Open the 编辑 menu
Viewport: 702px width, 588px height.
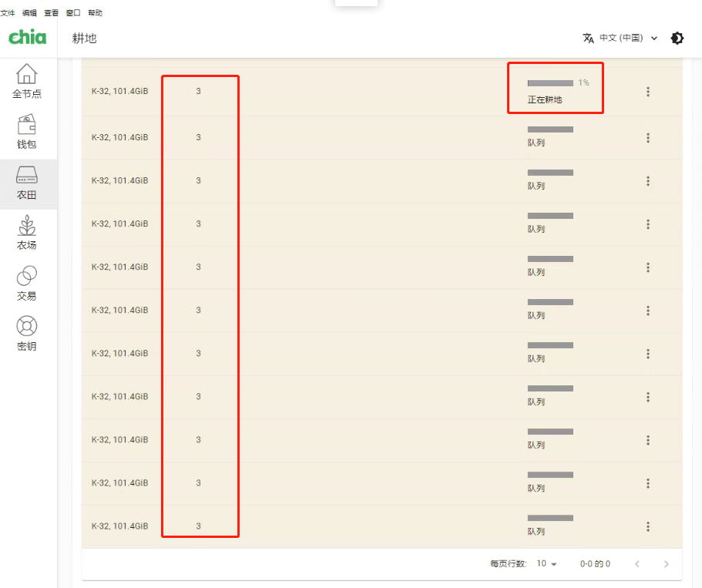click(29, 12)
